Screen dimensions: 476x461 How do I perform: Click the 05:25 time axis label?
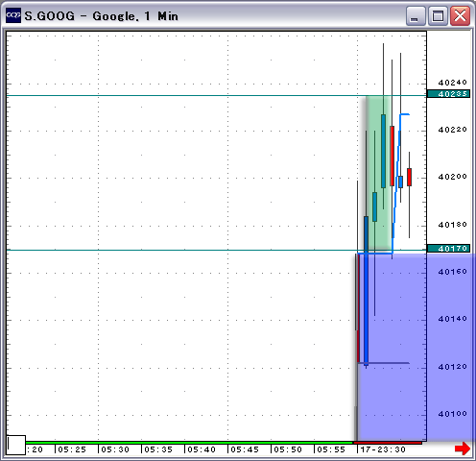point(72,449)
